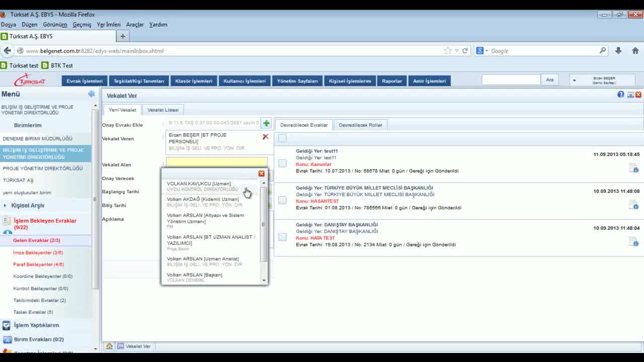The width and height of the screenshot is (644, 362).
Task: Switch to the Devredilecek Roller tab
Action: coord(360,125)
